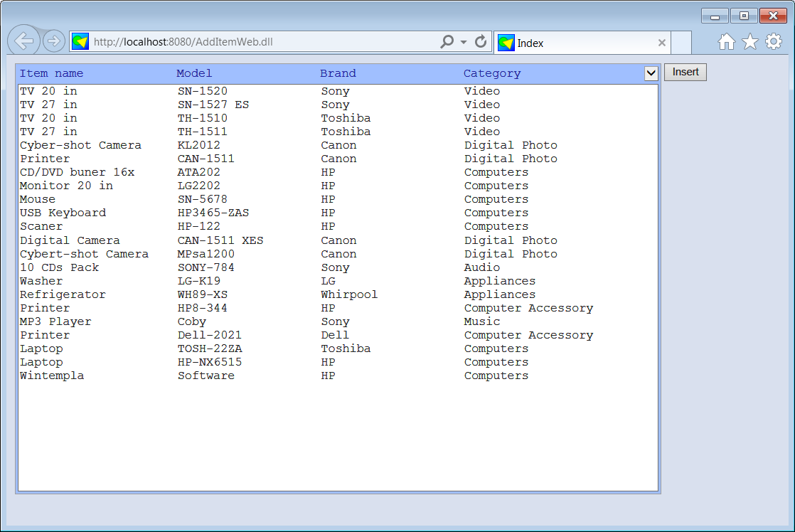Refresh the page

[x=481, y=41]
